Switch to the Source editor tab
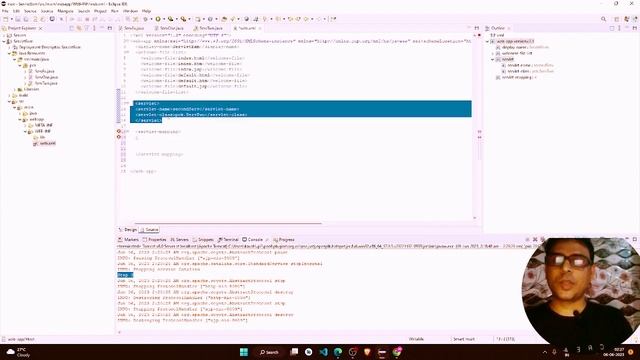Screen dimensions: 640x360 pos(149,230)
